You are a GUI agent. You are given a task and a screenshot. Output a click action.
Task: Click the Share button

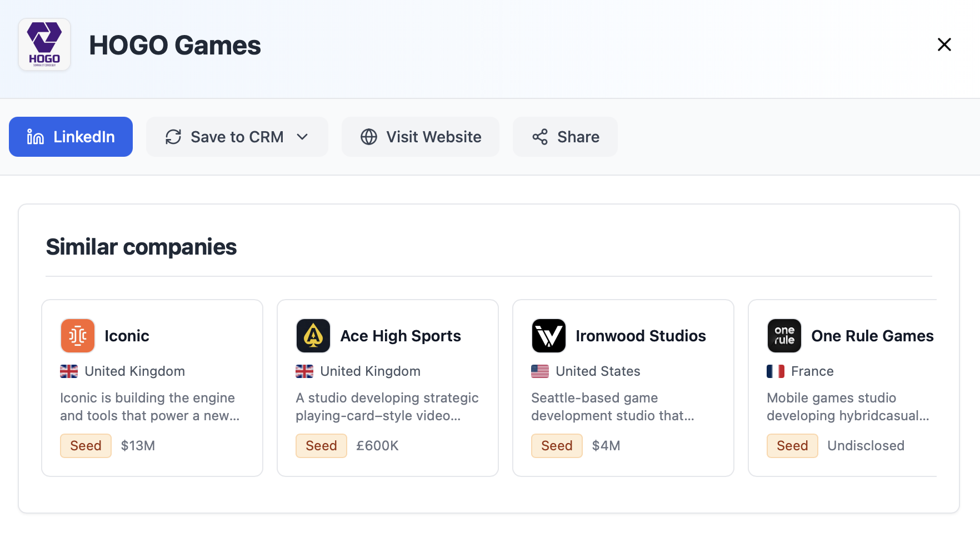(565, 137)
